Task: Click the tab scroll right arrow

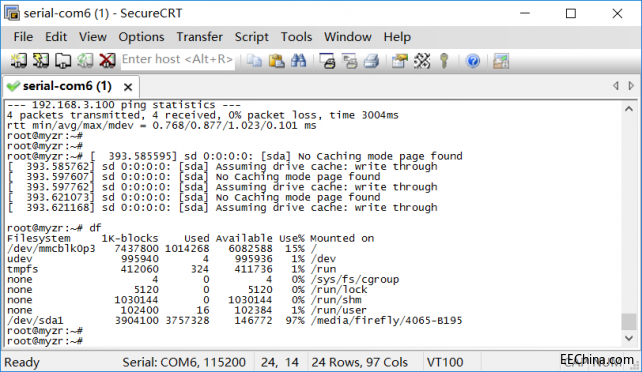Action: tap(631, 86)
